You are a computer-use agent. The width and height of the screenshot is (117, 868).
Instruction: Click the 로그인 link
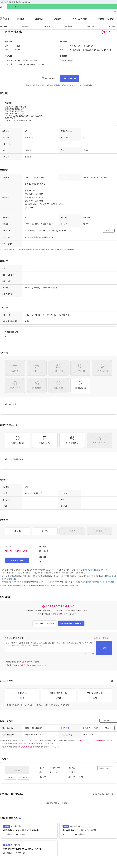(109, 12)
